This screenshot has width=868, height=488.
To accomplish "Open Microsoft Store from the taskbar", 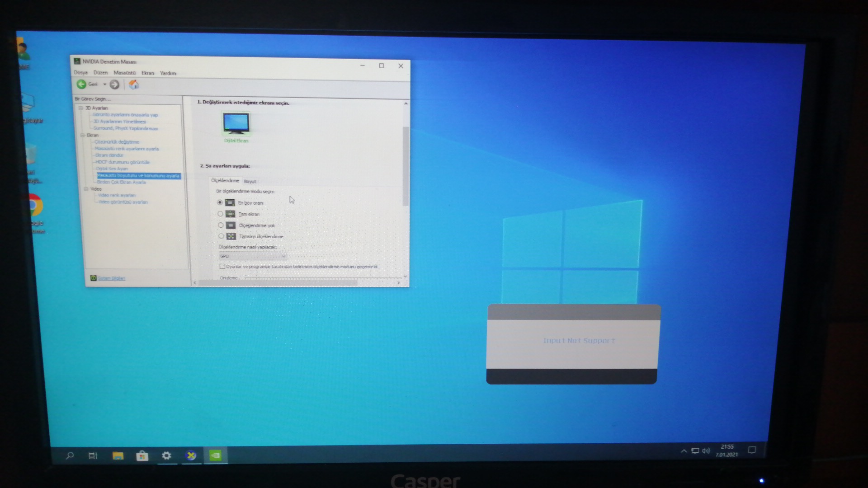I will click(x=142, y=456).
